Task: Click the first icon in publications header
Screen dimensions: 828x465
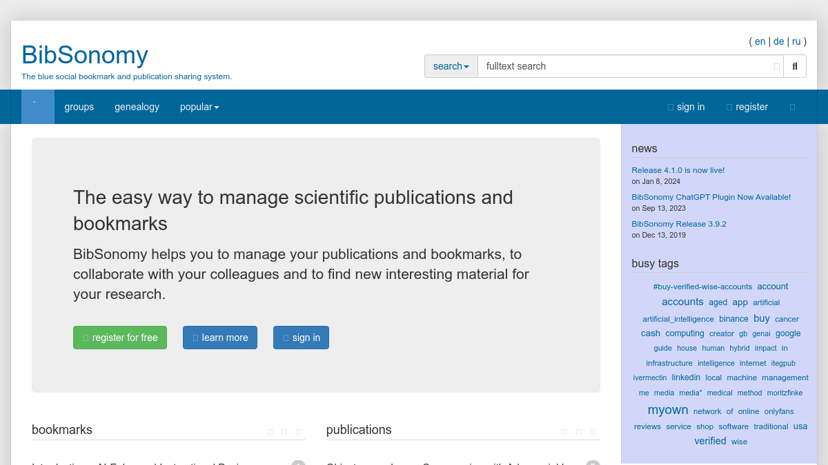Action: [x=564, y=432]
